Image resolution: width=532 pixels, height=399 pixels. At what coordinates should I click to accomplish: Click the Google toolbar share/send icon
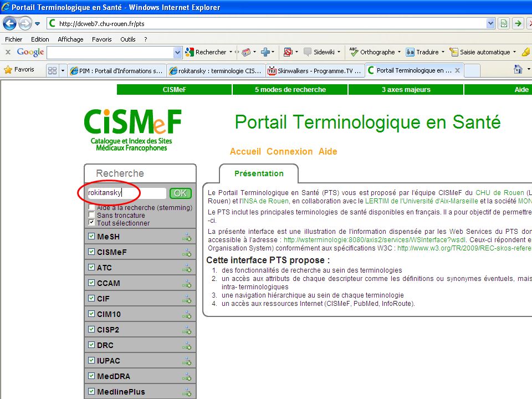pos(246,52)
